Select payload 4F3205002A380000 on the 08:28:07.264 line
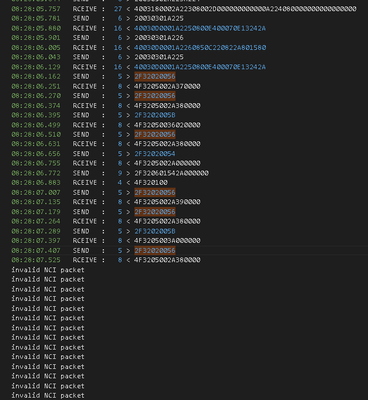Image resolution: width=368 pixels, height=400 pixels. tap(167, 221)
